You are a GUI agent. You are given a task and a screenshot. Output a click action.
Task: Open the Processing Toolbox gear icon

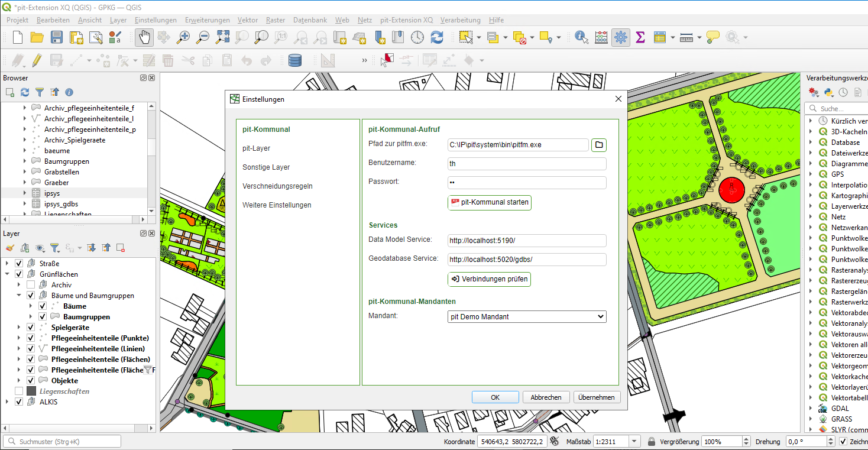pyautogui.click(x=620, y=37)
